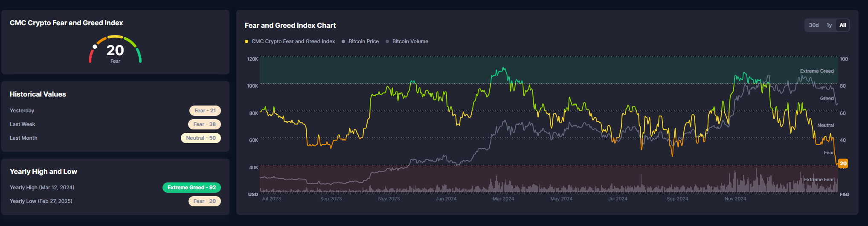
Task: Click the 'Jan 2024' x-axis label
Action: pyautogui.click(x=446, y=199)
